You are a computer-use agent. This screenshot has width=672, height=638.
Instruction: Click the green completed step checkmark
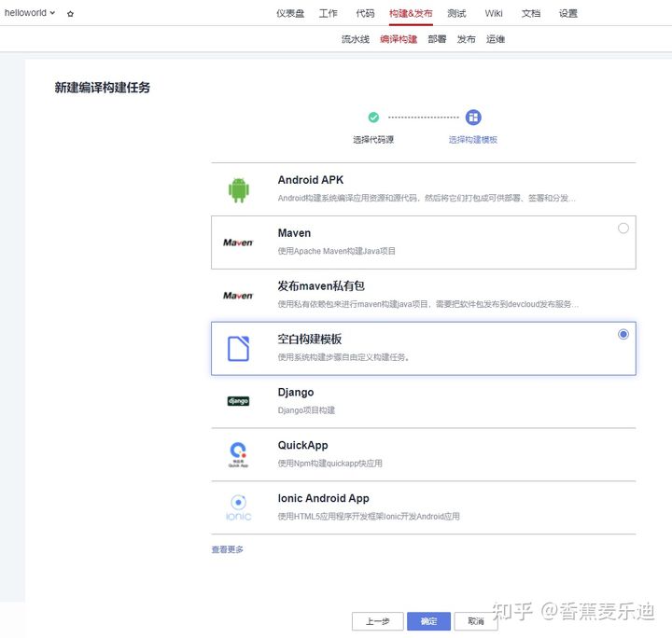[x=373, y=118]
